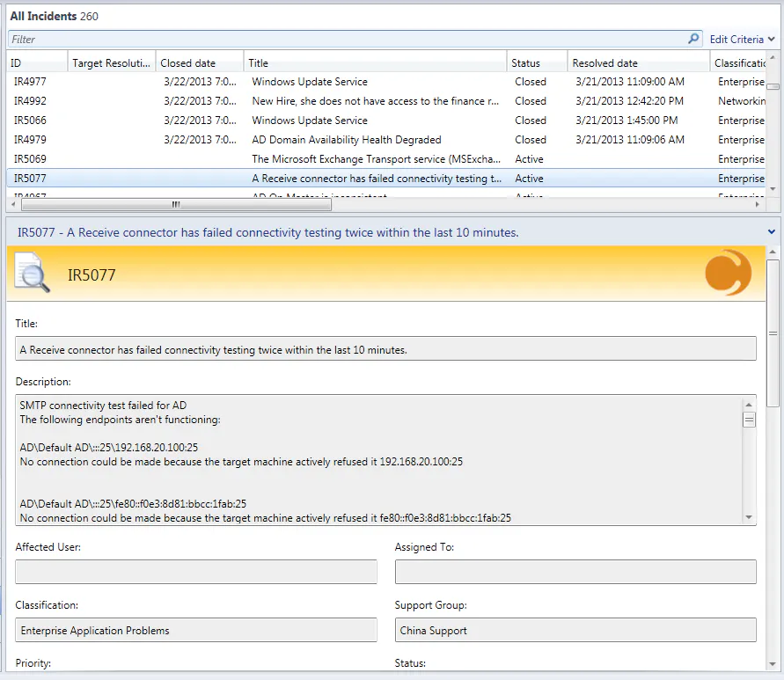The width and height of the screenshot is (784, 680).
Task: Click the Description box scrollbar thumb
Action: click(x=749, y=420)
